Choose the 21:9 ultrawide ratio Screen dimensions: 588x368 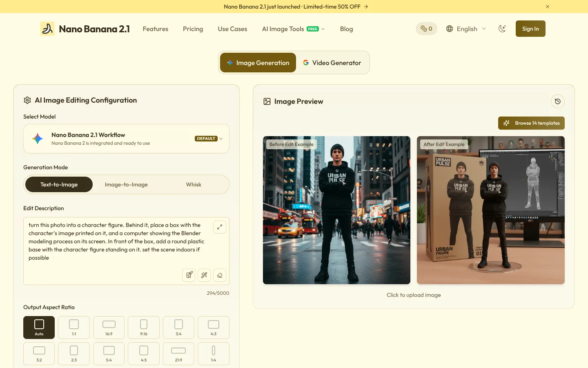[x=179, y=354]
